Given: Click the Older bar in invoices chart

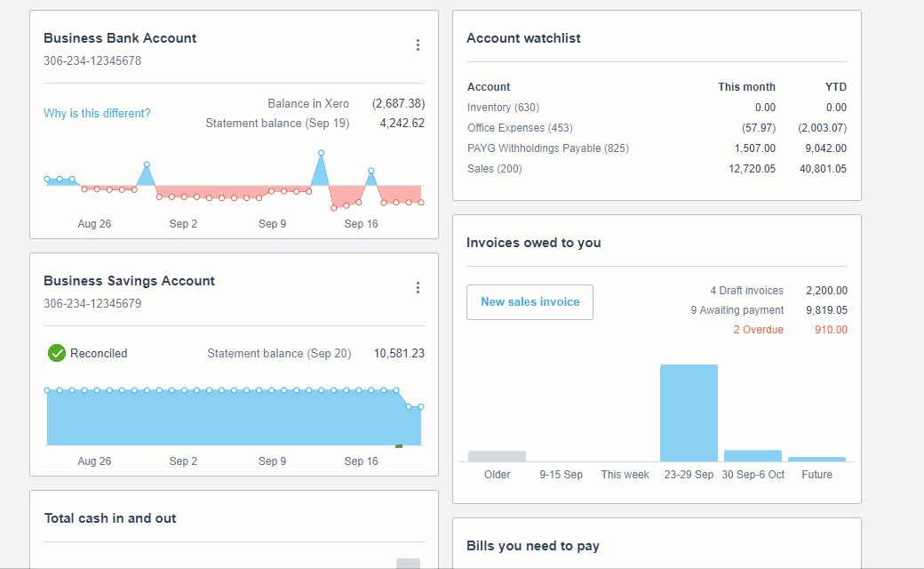Looking at the screenshot, I should click(x=497, y=456).
